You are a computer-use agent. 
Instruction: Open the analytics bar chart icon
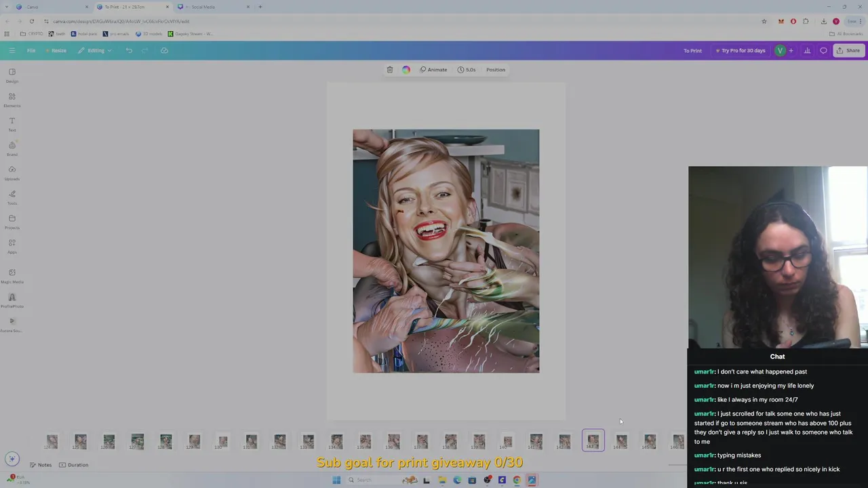coord(807,51)
